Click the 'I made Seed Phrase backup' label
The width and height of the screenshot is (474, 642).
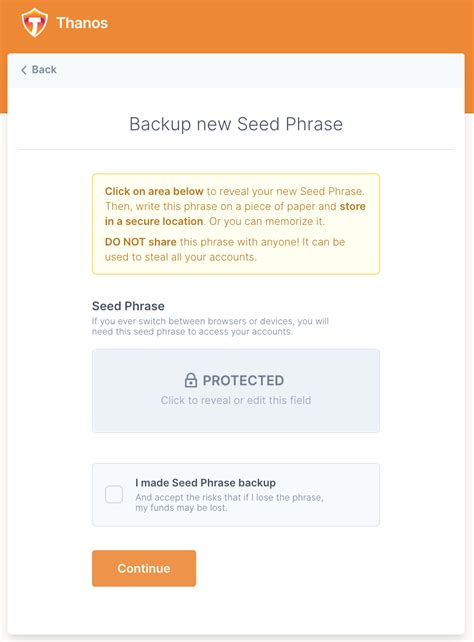(205, 483)
